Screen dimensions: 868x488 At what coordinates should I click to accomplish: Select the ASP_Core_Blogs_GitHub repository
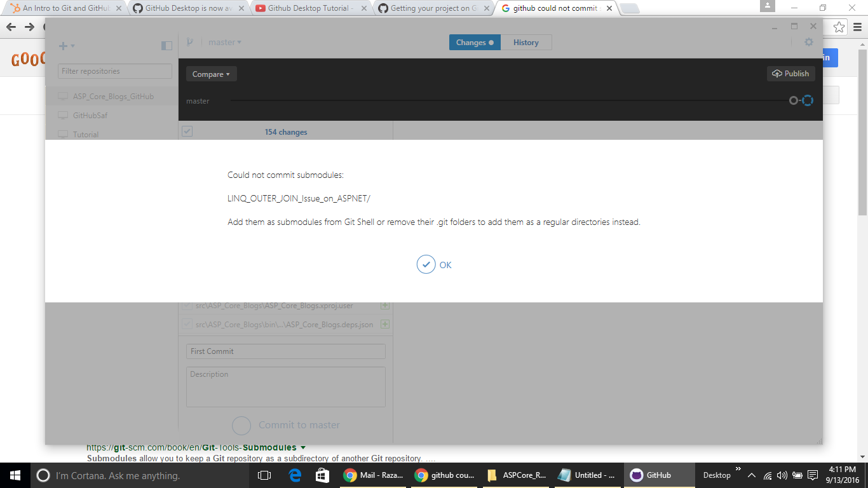click(x=112, y=97)
